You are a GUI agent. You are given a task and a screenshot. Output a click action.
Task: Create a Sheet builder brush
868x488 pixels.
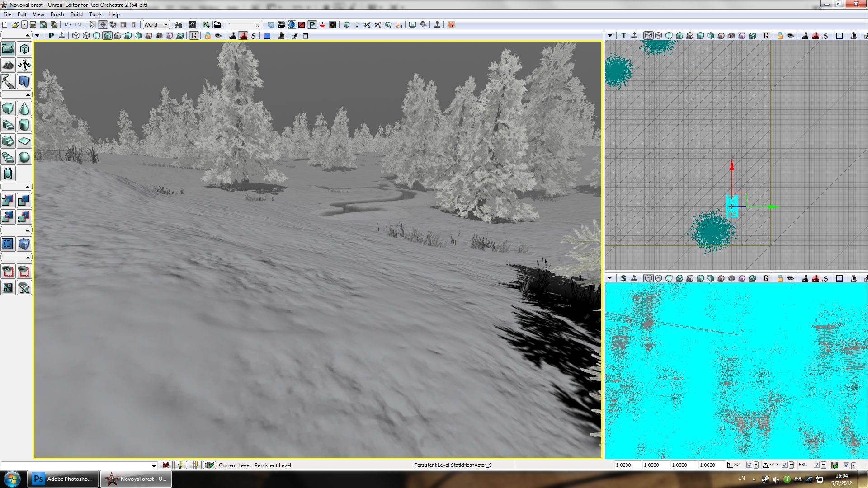[24, 141]
